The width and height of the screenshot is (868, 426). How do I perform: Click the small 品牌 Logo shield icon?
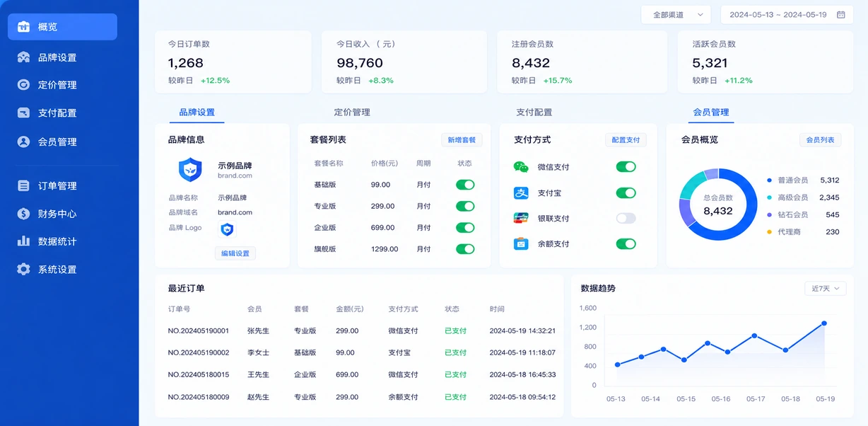[227, 229]
